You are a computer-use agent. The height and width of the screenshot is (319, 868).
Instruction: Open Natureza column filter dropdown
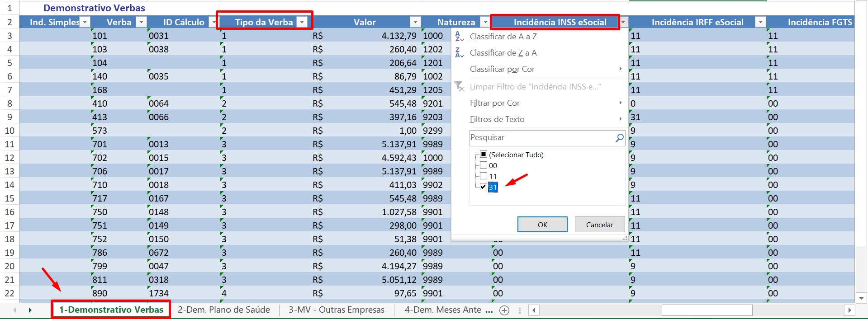click(x=485, y=22)
